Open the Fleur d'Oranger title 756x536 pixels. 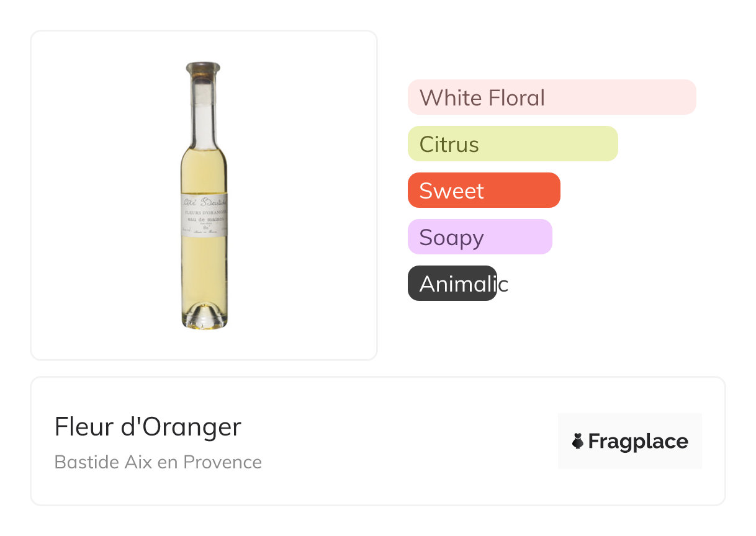point(148,427)
